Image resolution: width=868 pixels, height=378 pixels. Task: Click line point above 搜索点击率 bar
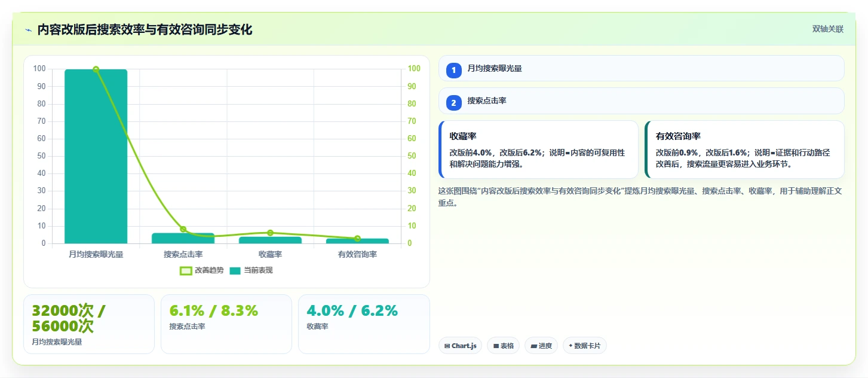(183, 229)
